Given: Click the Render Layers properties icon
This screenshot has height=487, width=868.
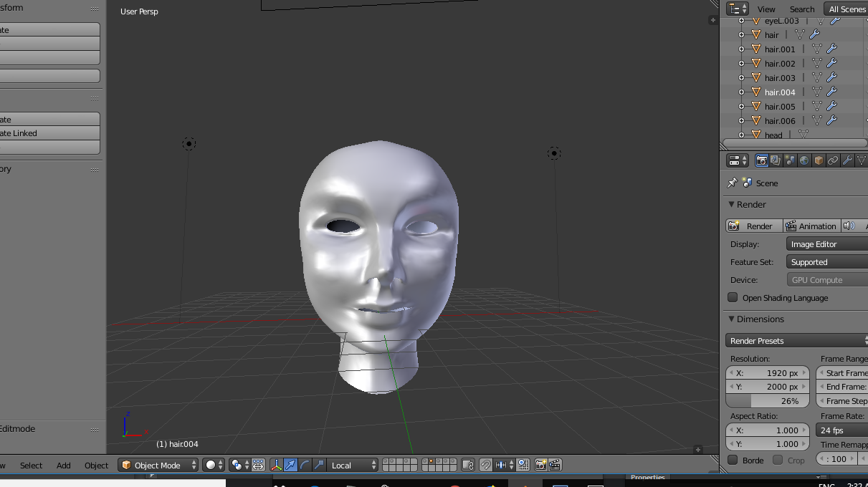Looking at the screenshot, I should coord(776,160).
